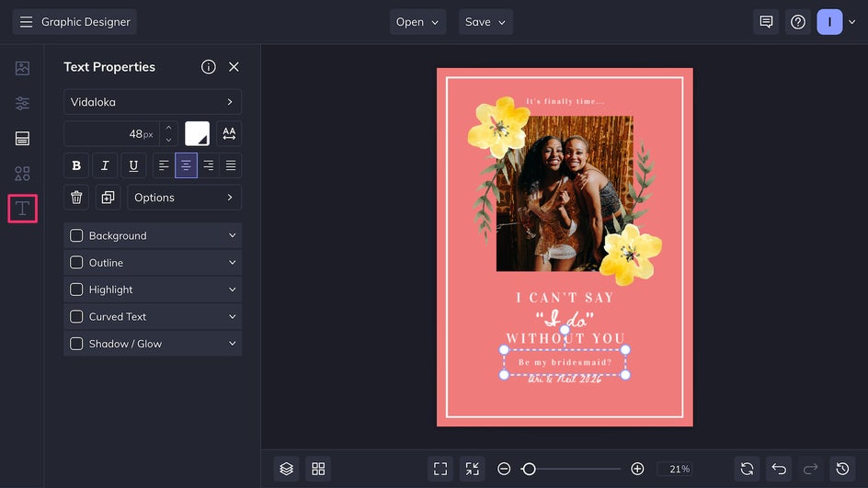
Task: Toggle underline text formatting
Action: (133, 165)
